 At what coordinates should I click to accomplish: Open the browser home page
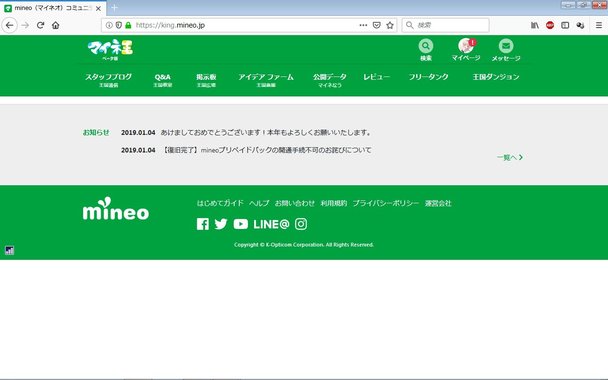[x=55, y=25]
